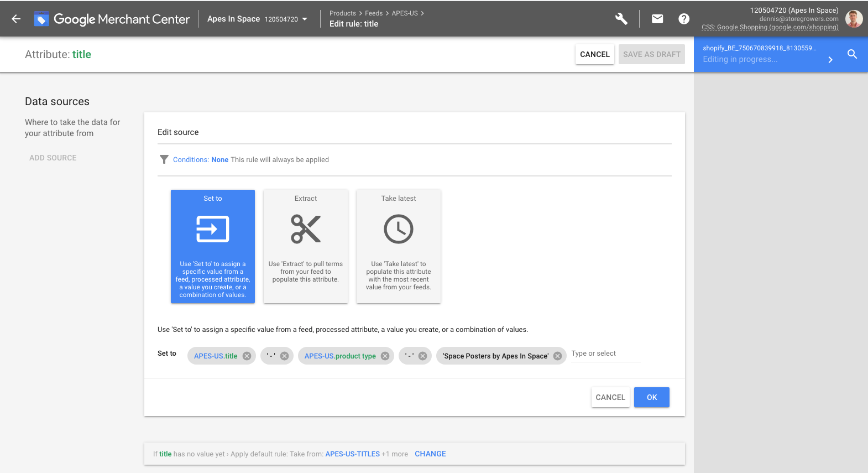Image resolution: width=868 pixels, height=473 pixels.
Task: Open the help question mark icon
Action: pos(684,19)
